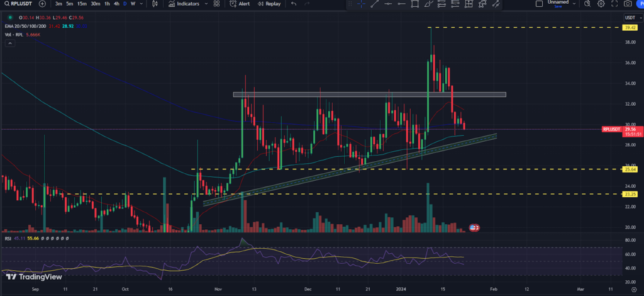644x296 pixels.
Task: Open the TradingView logo link
Action: click(34, 276)
